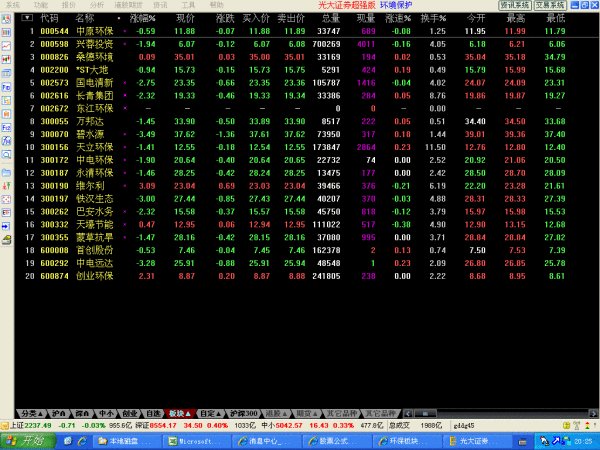600x450 pixels.
Task: Click the keyboard language icon near system tray
Action: (522, 442)
